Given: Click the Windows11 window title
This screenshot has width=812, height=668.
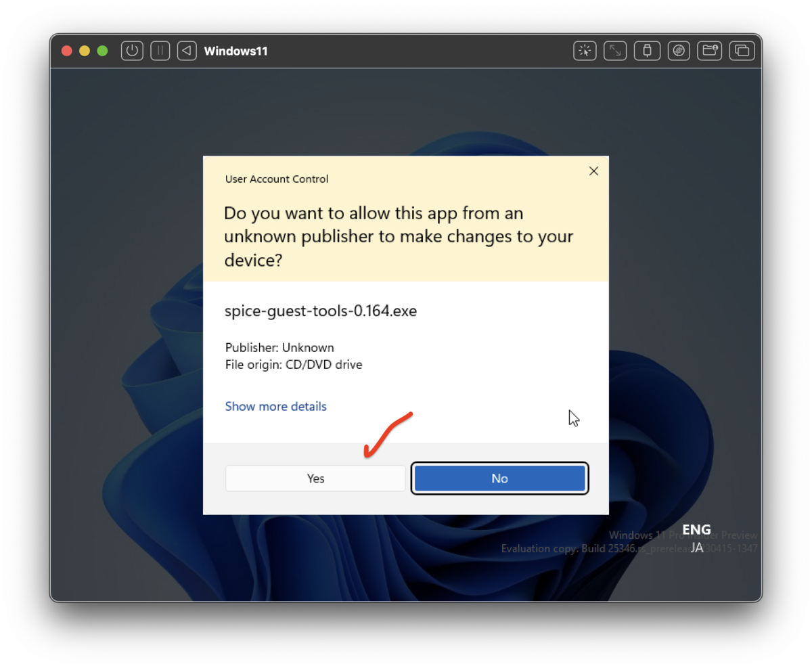Looking at the screenshot, I should click(x=235, y=50).
